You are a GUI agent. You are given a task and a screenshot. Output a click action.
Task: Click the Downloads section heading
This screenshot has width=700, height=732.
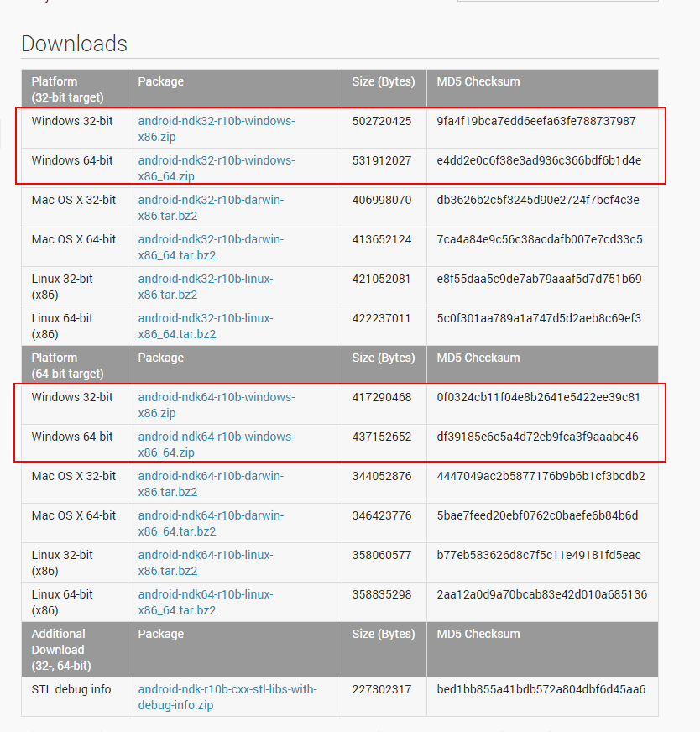(x=74, y=44)
